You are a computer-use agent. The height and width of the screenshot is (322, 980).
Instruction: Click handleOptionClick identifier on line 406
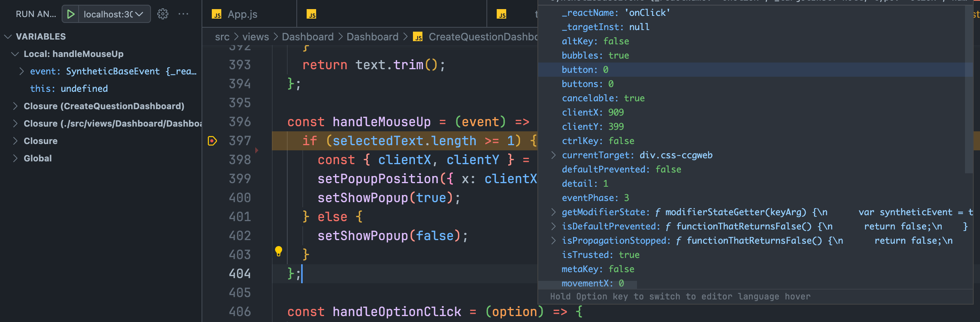(397, 312)
